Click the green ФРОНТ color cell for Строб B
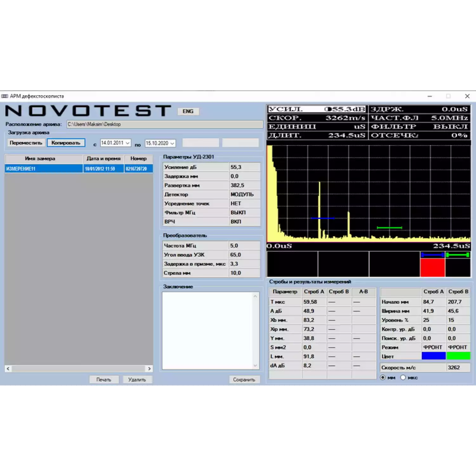The height and width of the screenshot is (476, 476). point(458,356)
